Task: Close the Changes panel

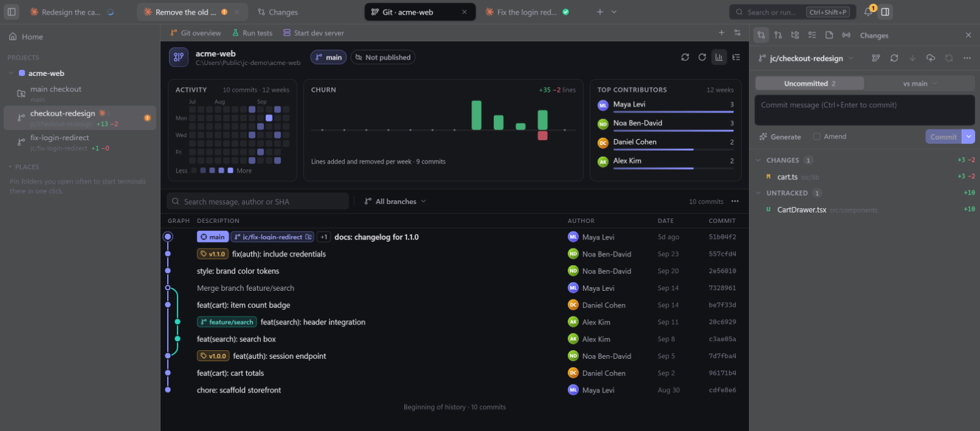Action: pos(968,35)
